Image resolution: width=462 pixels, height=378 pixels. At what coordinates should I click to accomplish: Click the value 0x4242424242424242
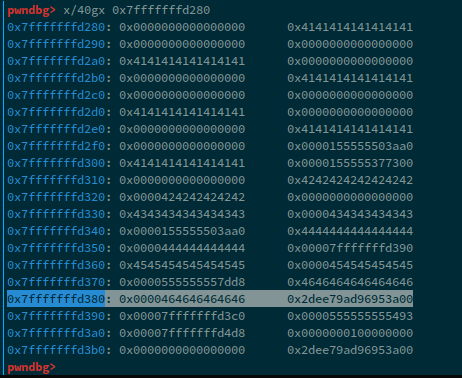pyautogui.click(x=350, y=180)
